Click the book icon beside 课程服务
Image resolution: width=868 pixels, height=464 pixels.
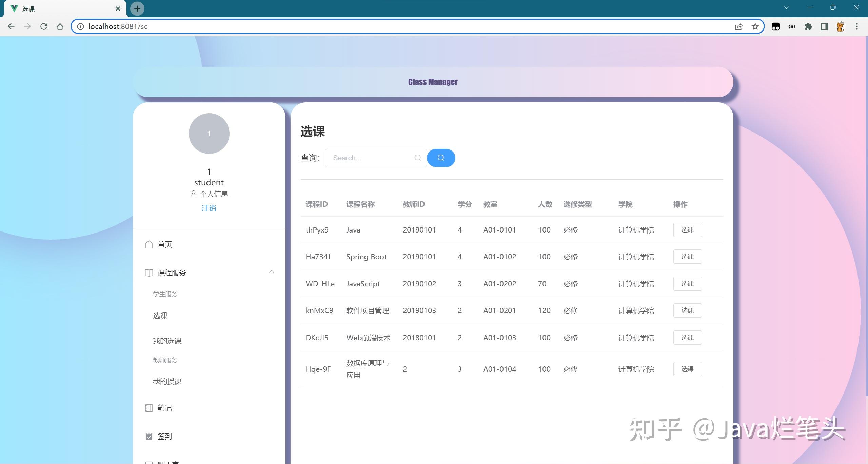pyautogui.click(x=149, y=273)
